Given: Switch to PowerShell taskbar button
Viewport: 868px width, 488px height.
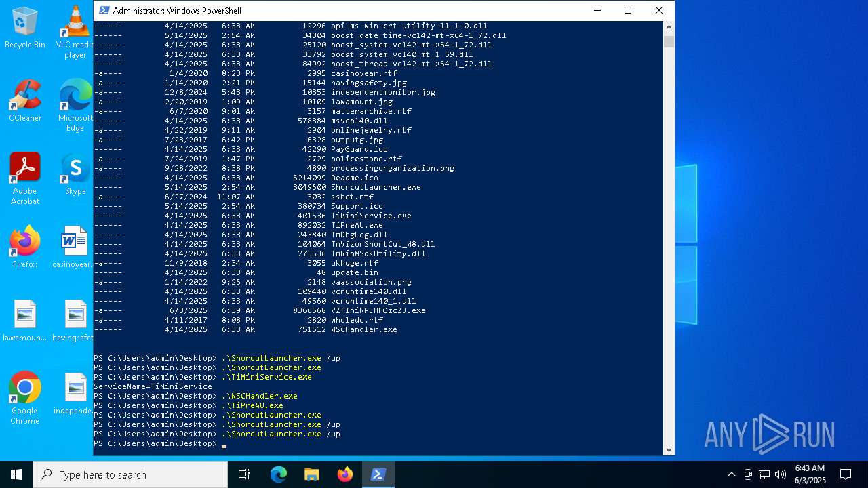Looking at the screenshot, I should click(x=378, y=474).
